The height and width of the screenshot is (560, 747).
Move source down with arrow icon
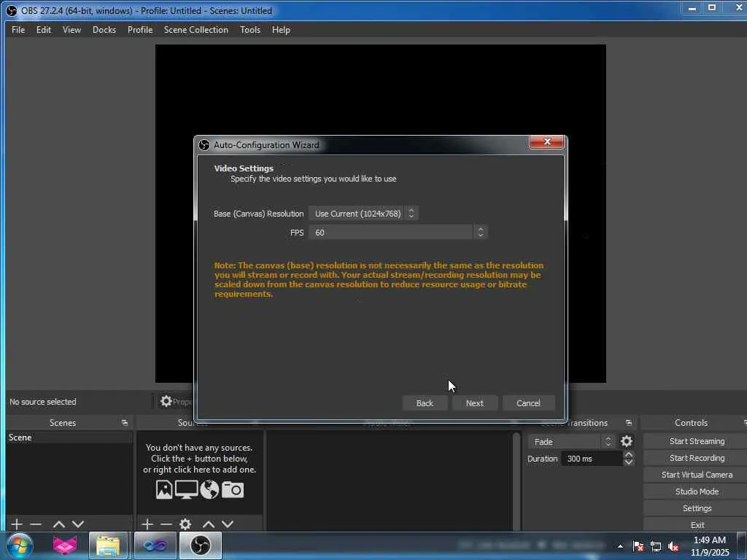228,524
